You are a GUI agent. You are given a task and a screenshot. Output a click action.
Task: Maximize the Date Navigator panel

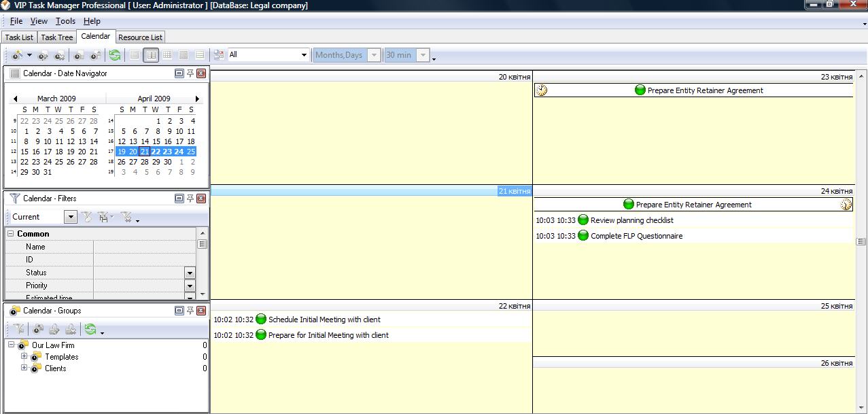point(179,73)
